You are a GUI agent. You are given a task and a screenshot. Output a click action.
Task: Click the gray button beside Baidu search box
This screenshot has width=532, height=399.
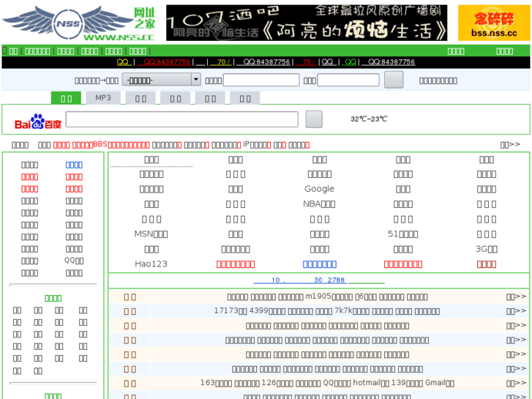314,119
